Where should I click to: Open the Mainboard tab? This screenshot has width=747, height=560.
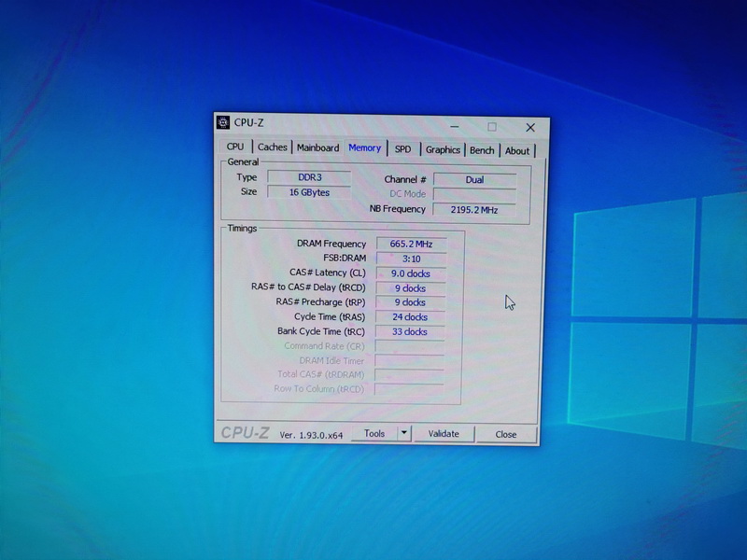pyautogui.click(x=317, y=147)
